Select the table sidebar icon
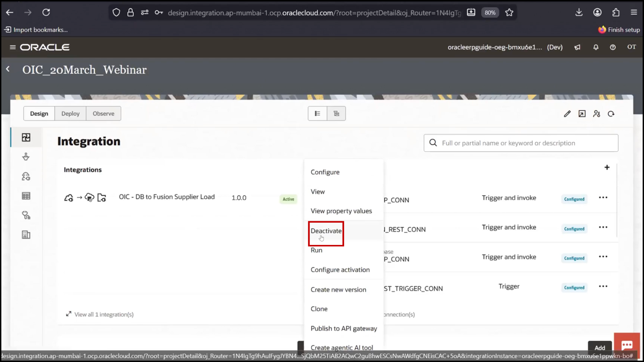 click(x=26, y=196)
